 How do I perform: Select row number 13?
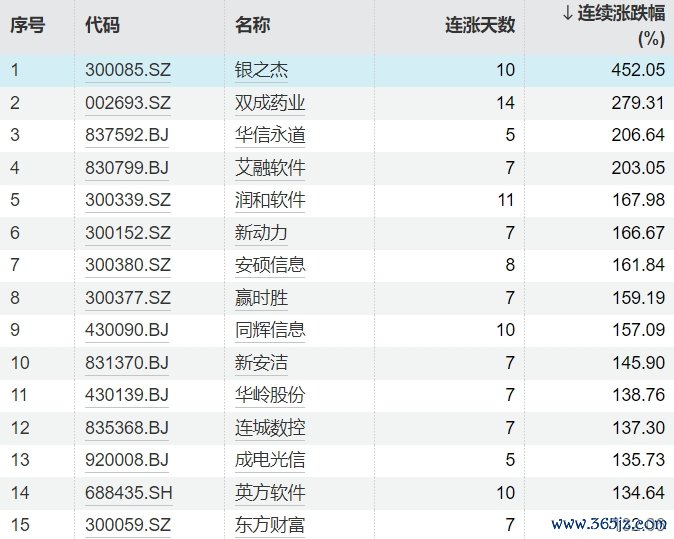coord(20,460)
